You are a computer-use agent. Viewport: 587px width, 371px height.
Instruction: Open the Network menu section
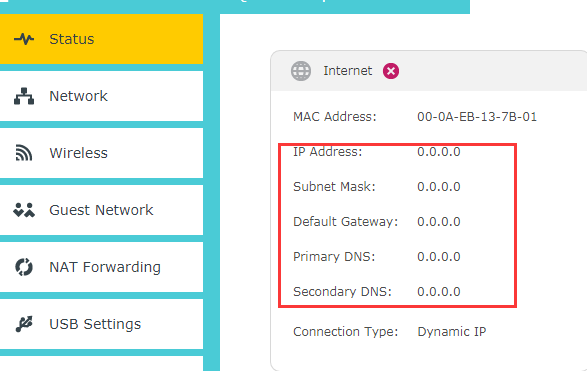click(x=101, y=96)
